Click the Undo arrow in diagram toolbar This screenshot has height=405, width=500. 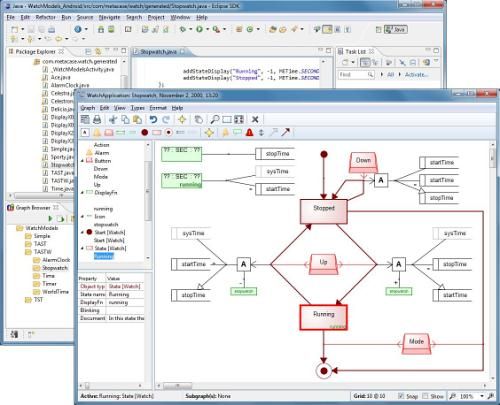153,119
